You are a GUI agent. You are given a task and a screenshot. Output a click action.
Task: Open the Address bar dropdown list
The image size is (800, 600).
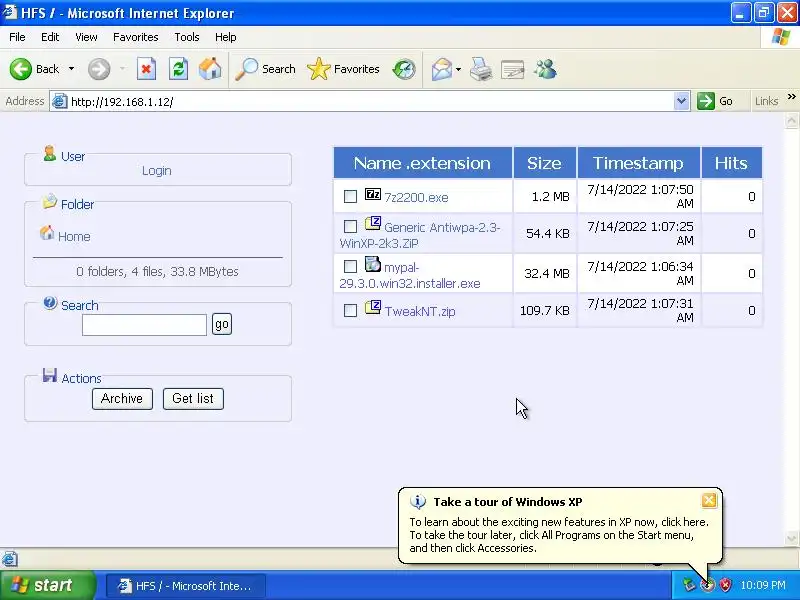(681, 101)
